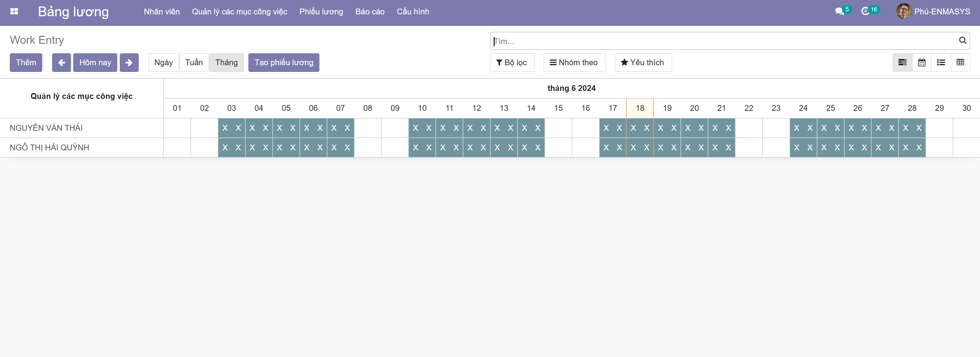
Task: Select the Tháng scale option
Action: click(226, 62)
